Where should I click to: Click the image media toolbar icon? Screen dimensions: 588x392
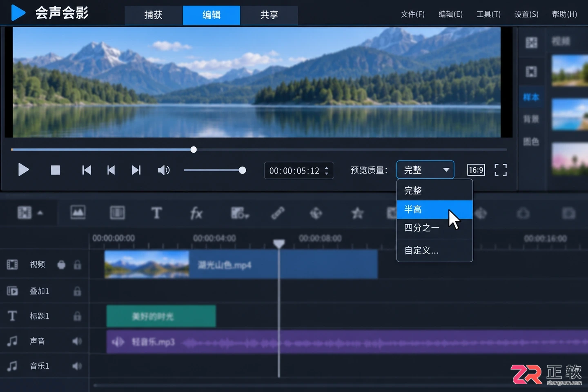(x=78, y=212)
